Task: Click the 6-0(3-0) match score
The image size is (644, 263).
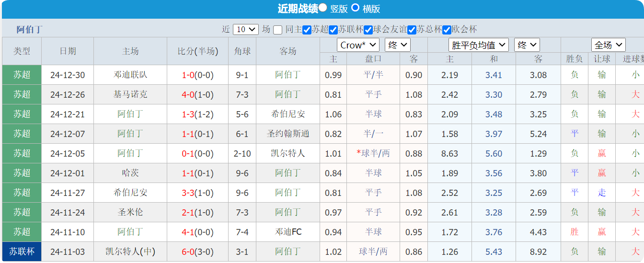Action: pos(197,252)
